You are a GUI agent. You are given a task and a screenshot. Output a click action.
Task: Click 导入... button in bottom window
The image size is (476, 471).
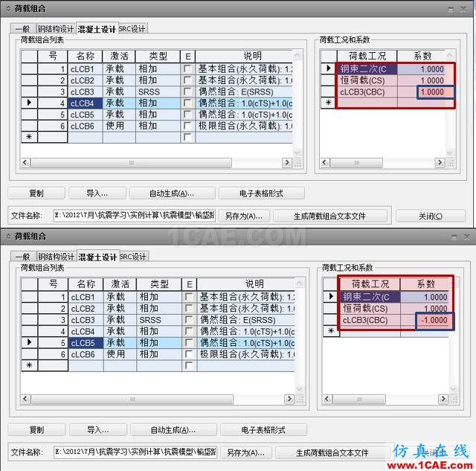click(x=98, y=429)
